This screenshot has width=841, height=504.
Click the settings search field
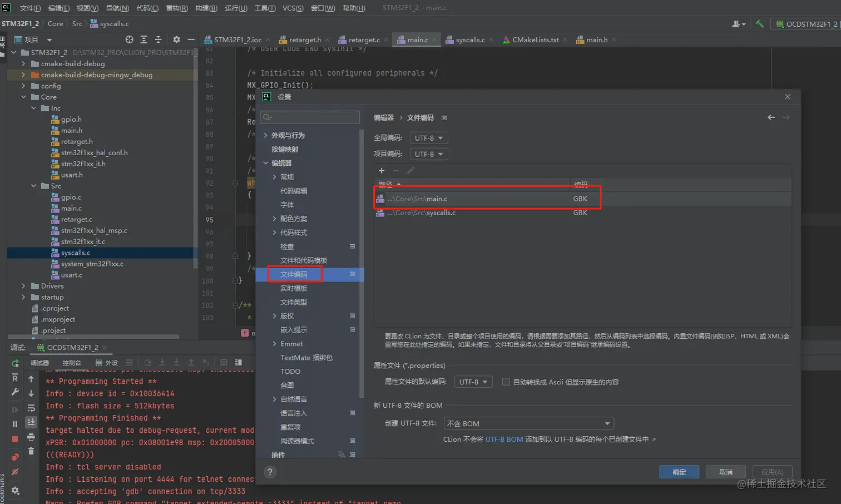click(x=310, y=117)
